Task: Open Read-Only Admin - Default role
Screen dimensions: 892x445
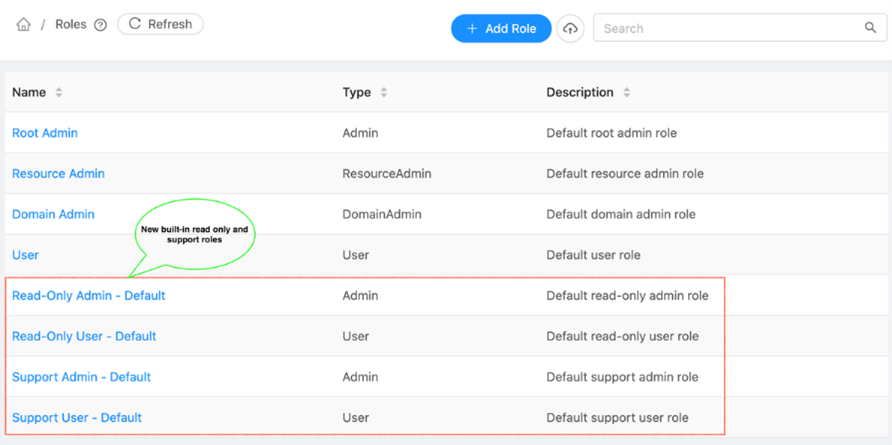Action: [x=89, y=295]
